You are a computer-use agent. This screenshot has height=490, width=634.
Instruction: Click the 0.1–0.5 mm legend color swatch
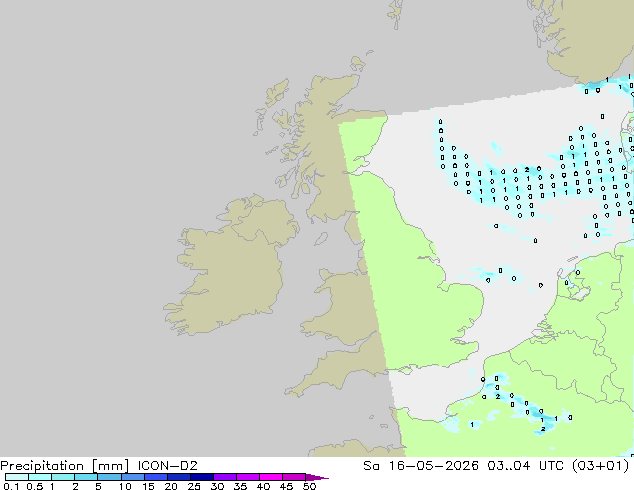[17, 477]
